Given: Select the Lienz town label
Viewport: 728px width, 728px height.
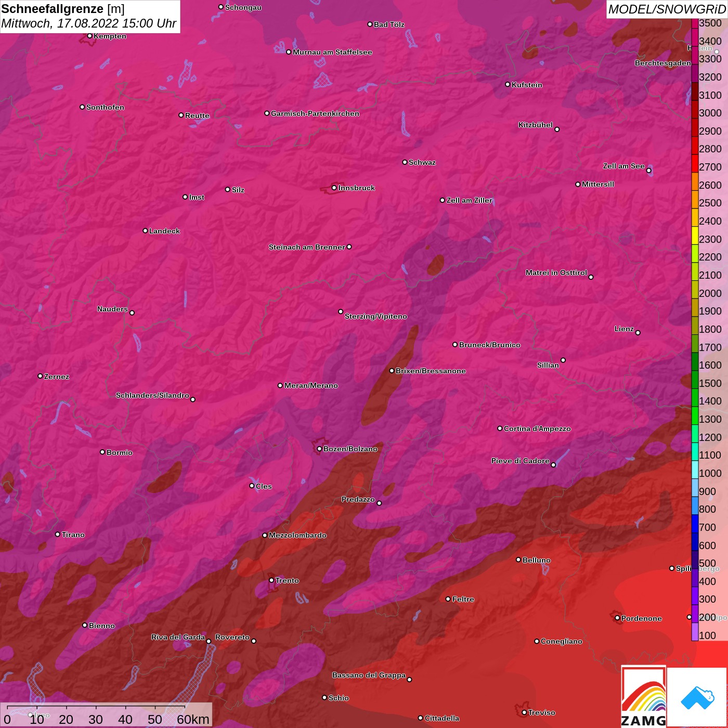Looking at the screenshot, I should pos(624,329).
